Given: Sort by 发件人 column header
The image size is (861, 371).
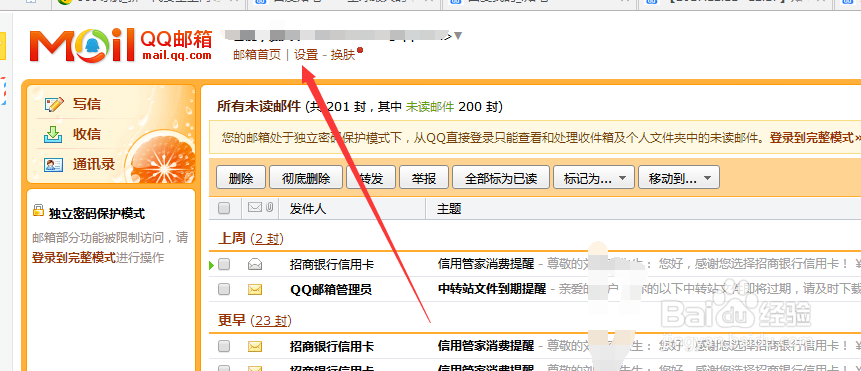Looking at the screenshot, I should click(x=308, y=208).
